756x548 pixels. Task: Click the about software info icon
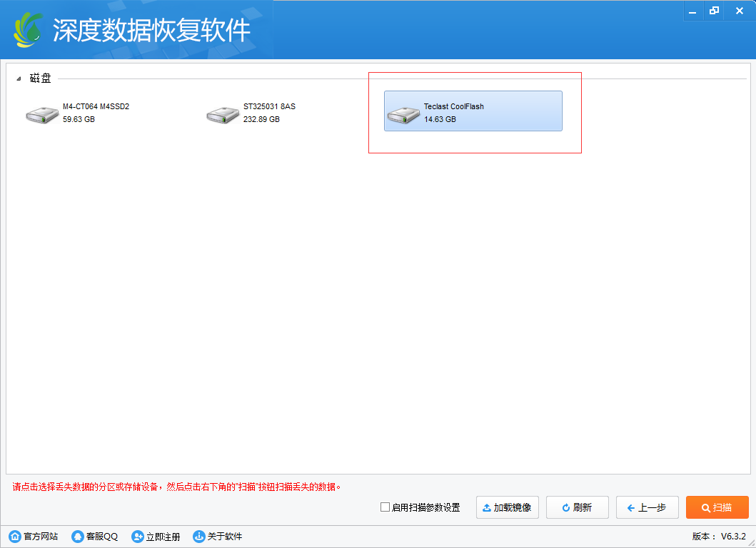click(198, 537)
